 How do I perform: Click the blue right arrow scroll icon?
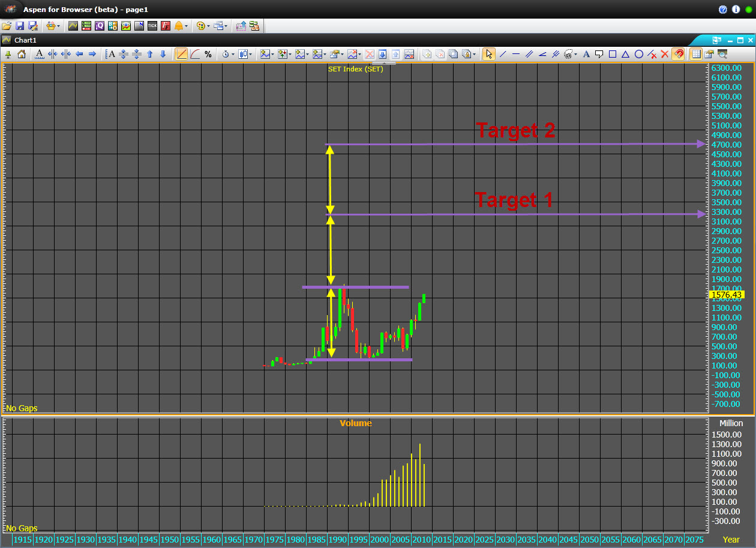[x=92, y=54]
